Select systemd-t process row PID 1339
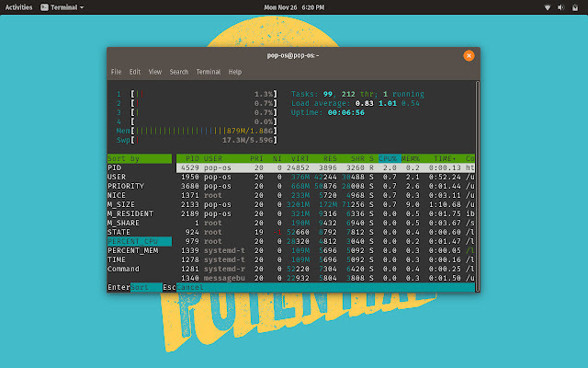 [325, 250]
